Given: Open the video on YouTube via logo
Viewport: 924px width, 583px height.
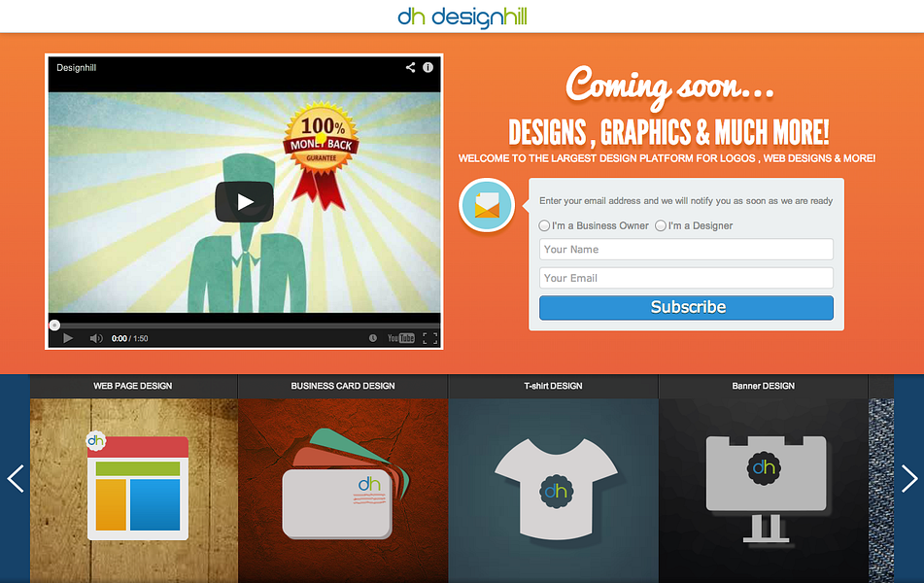Looking at the screenshot, I should pos(400,338).
